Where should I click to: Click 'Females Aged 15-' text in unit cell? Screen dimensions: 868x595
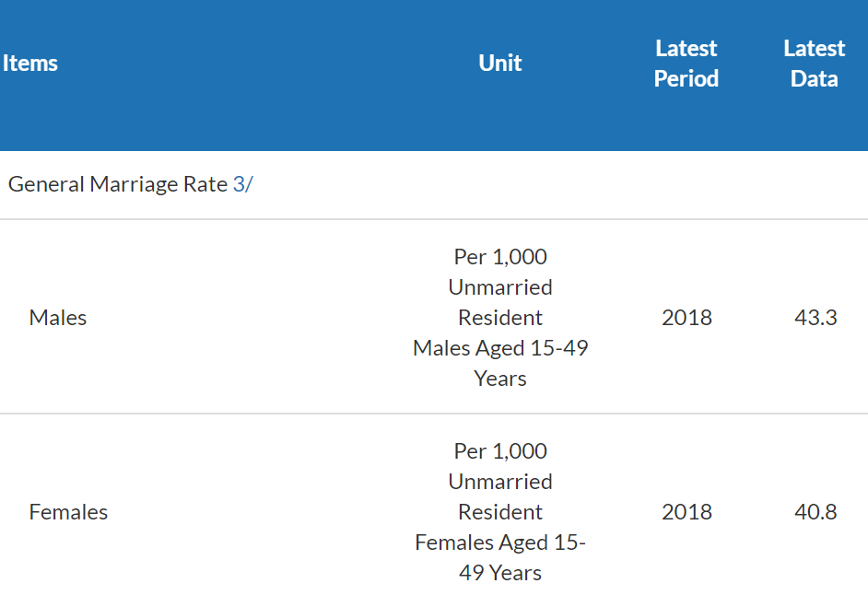pos(500,542)
